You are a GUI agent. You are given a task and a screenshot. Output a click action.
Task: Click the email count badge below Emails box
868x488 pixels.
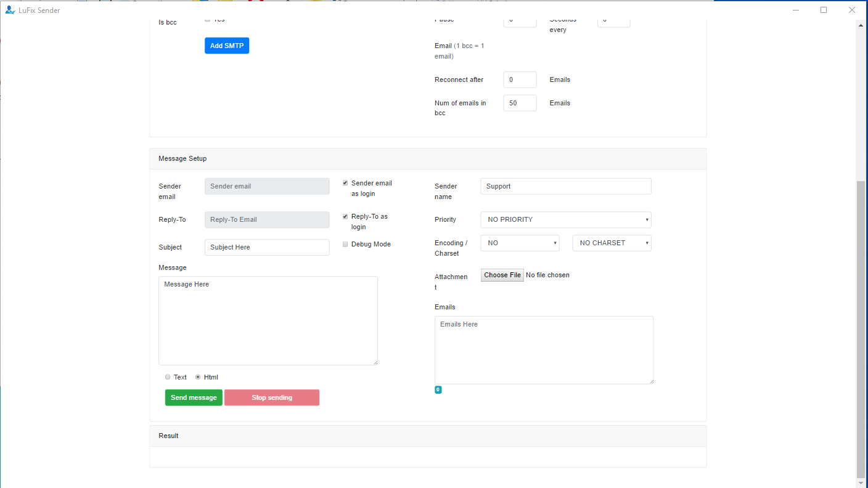coord(438,390)
